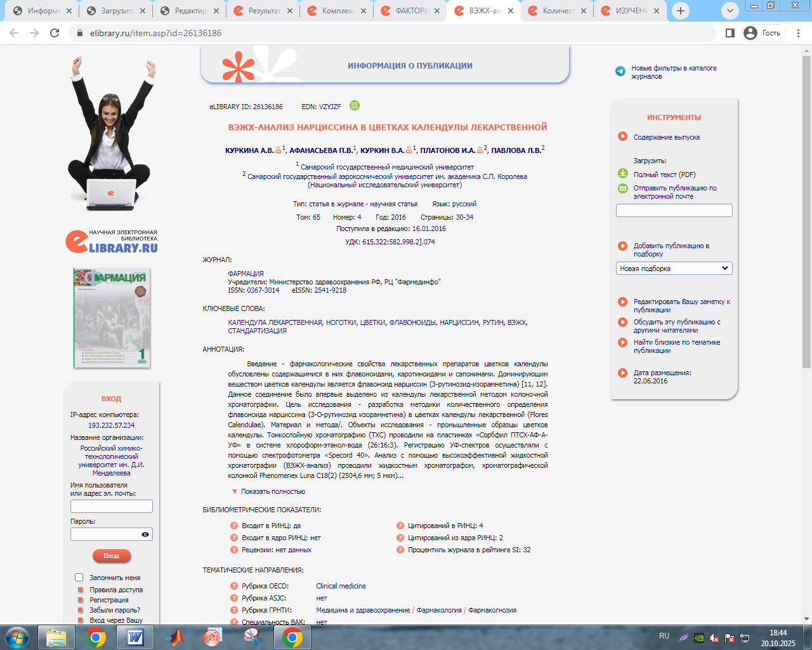812x650 pixels.
Task: Click the green PDF download icon
Action: (x=622, y=174)
